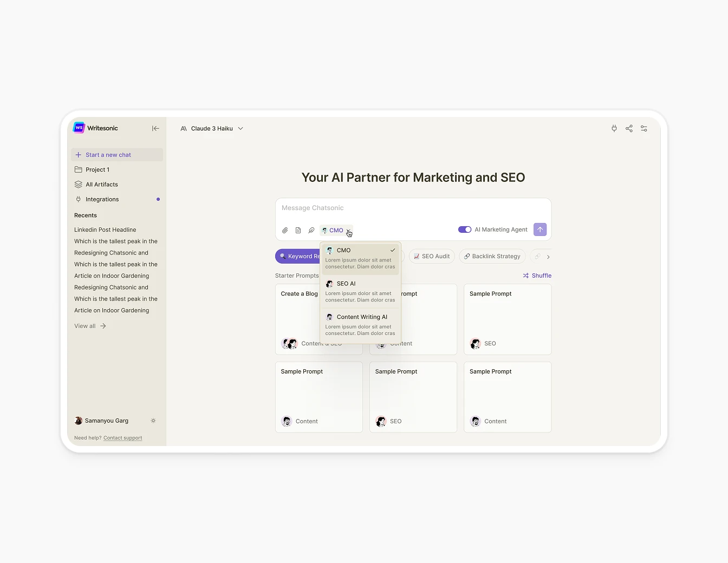This screenshot has width=728, height=563.
Task: Open the Contact support link
Action: pyautogui.click(x=122, y=437)
